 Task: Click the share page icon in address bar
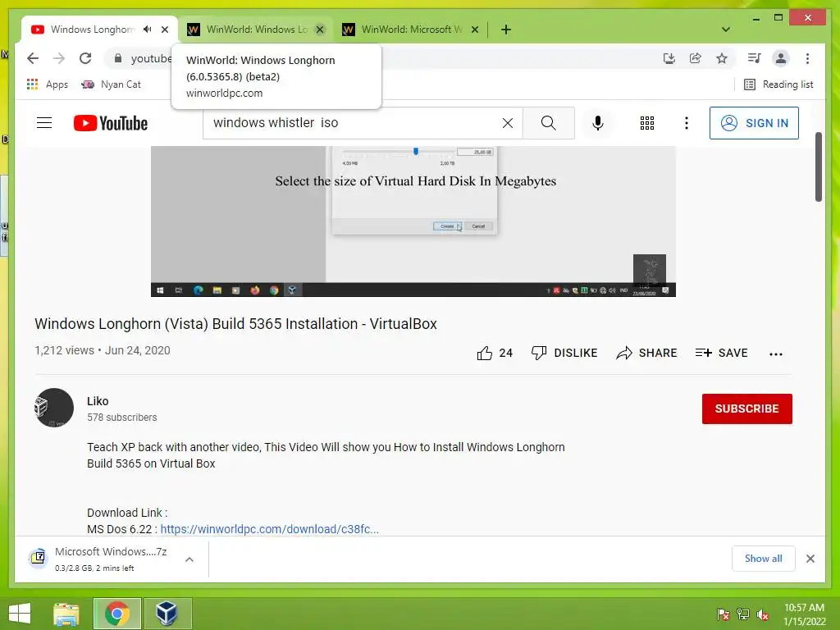coord(696,58)
